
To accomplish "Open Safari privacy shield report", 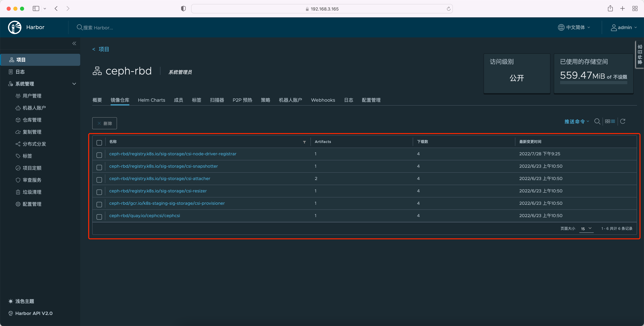I will click(183, 9).
